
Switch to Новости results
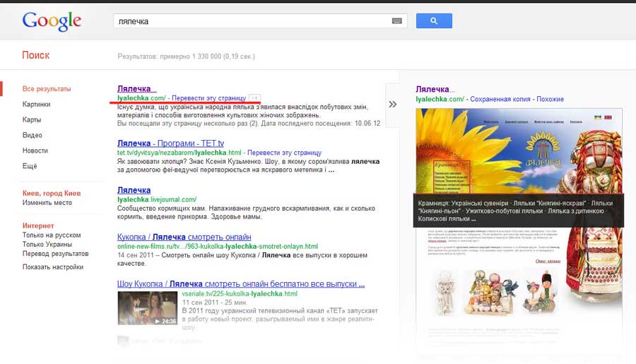coord(35,151)
